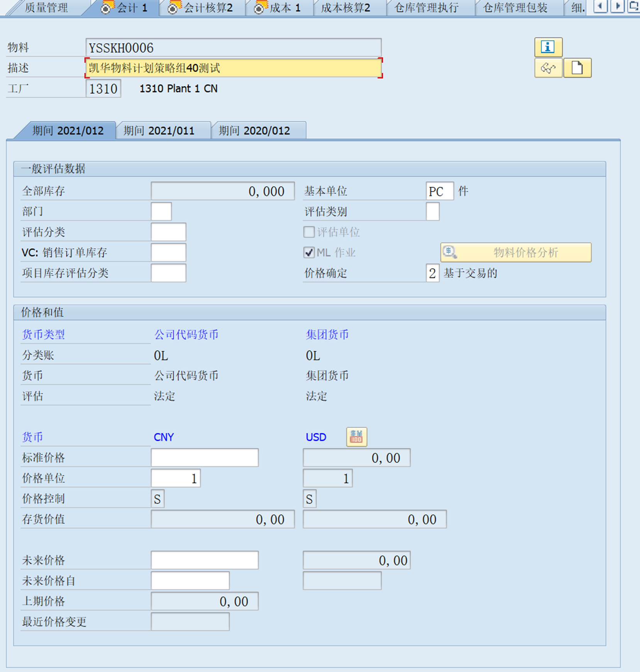
Task: Open the 价格控制 value selection
Action: click(x=157, y=498)
